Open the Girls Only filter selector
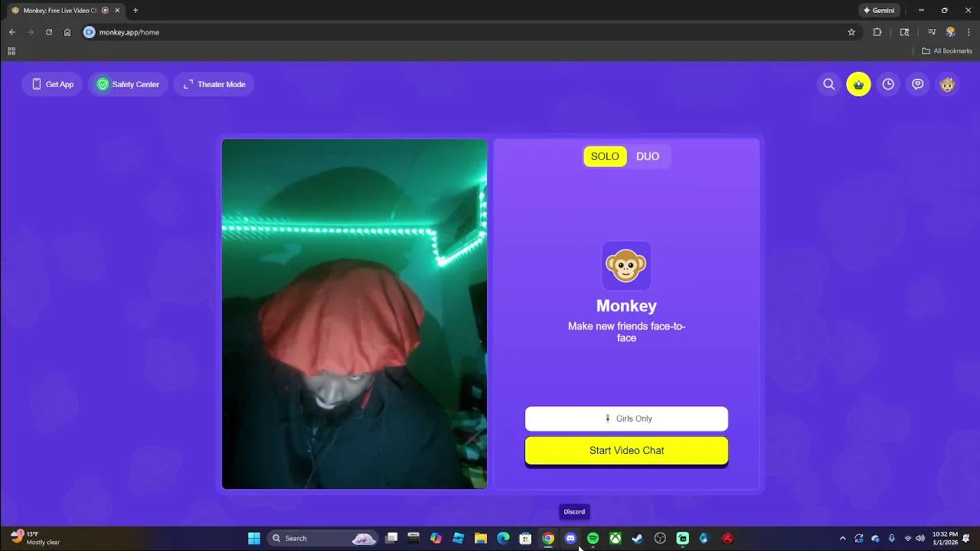The height and width of the screenshot is (551, 980). point(626,419)
